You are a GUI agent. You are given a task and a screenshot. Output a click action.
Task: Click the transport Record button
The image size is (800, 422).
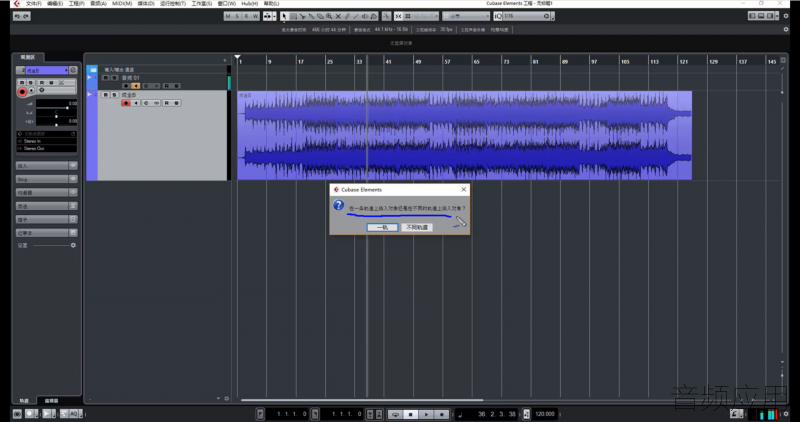442,414
